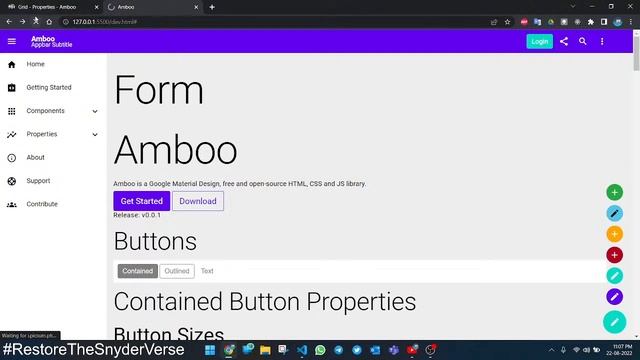Screen dimensions: 640x360
Task: Click the light blue pencil floating button
Action: [x=614, y=213]
